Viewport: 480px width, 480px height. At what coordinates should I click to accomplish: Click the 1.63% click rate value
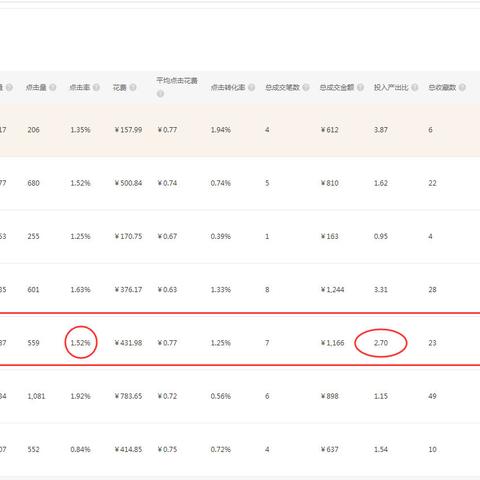tap(80, 290)
